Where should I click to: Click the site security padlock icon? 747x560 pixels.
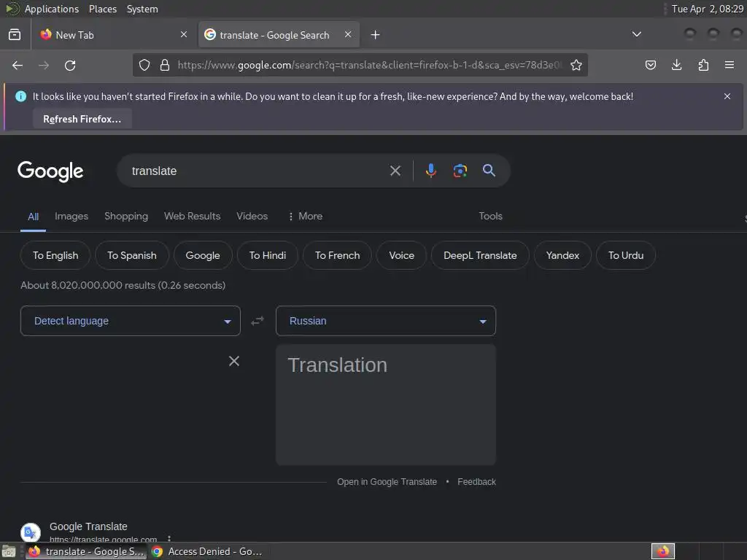(x=165, y=65)
